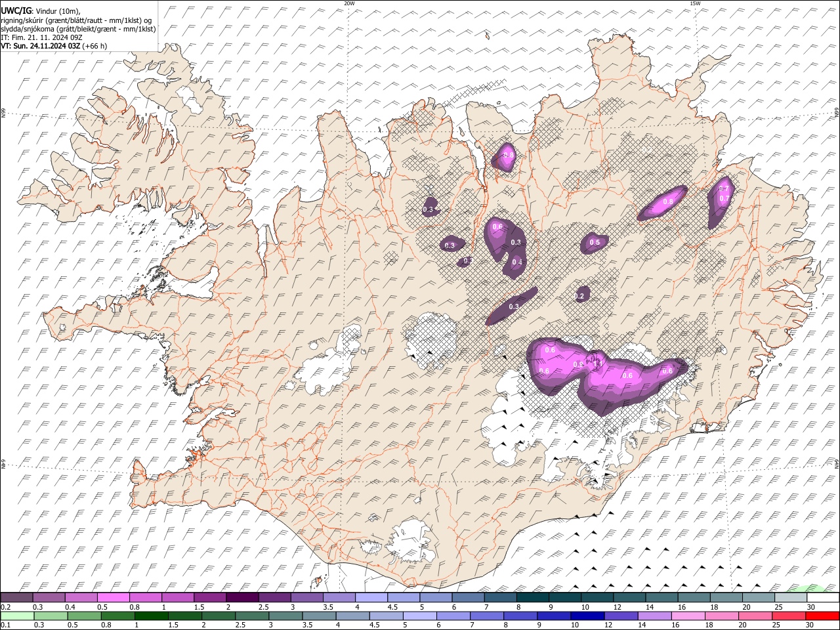Viewport: 840px width, 630px height.
Task: Click the 0.5 value label on the map
Action: pyautogui.click(x=595, y=243)
